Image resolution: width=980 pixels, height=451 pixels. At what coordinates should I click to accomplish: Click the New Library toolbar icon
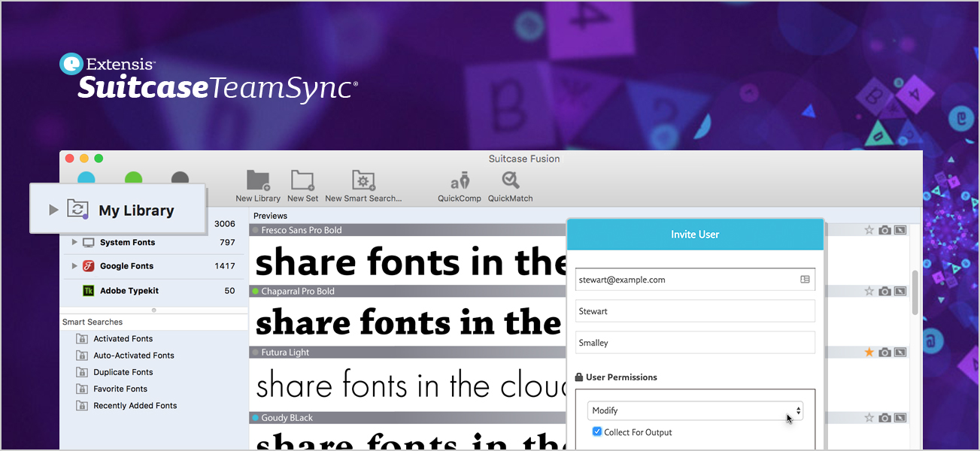pyautogui.click(x=257, y=181)
